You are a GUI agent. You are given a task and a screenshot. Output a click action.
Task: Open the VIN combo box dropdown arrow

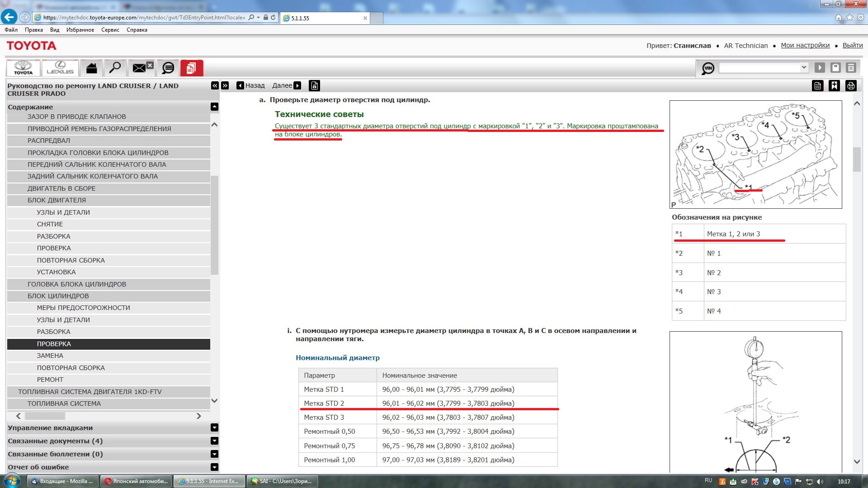[803, 67]
